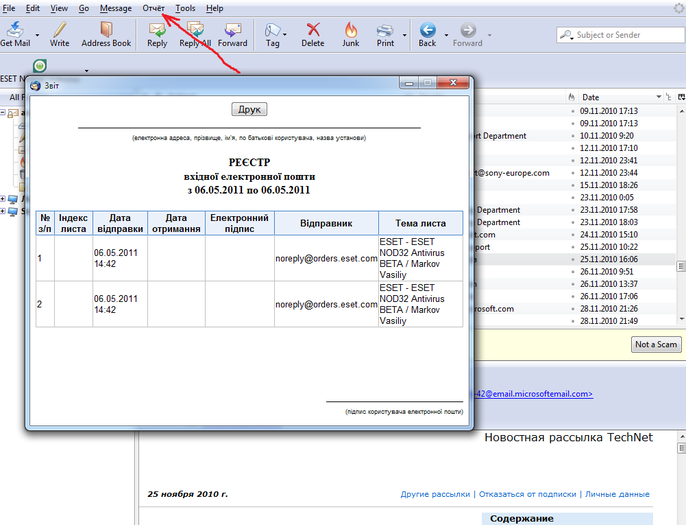Open the Forward history dropdown arrow

pyautogui.click(x=489, y=35)
